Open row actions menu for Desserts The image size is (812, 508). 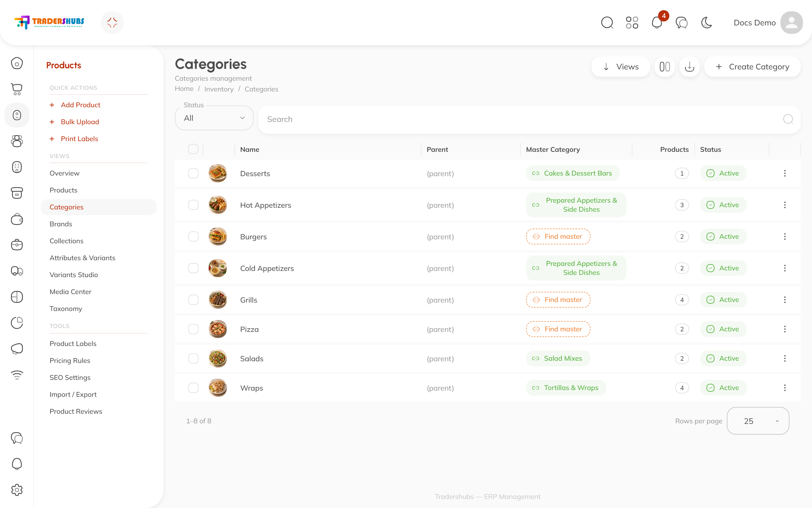pos(785,173)
